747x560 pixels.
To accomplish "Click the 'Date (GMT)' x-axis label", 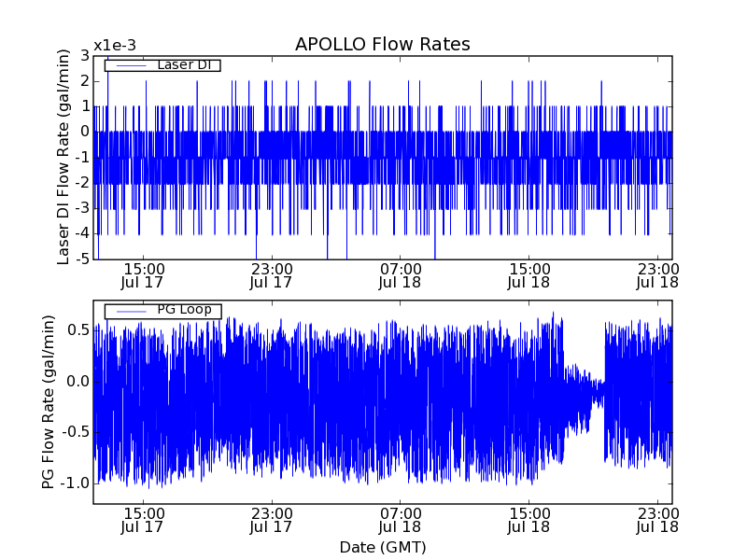I will click(383, 547).
